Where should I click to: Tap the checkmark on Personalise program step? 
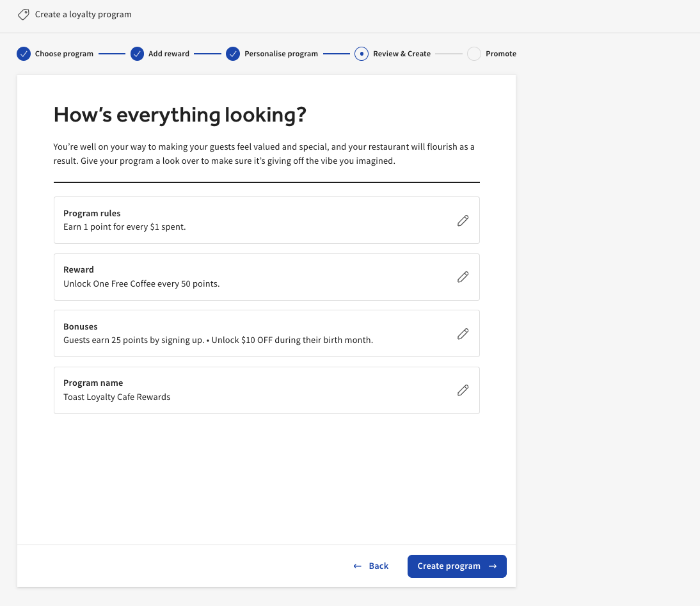[233, 54]
